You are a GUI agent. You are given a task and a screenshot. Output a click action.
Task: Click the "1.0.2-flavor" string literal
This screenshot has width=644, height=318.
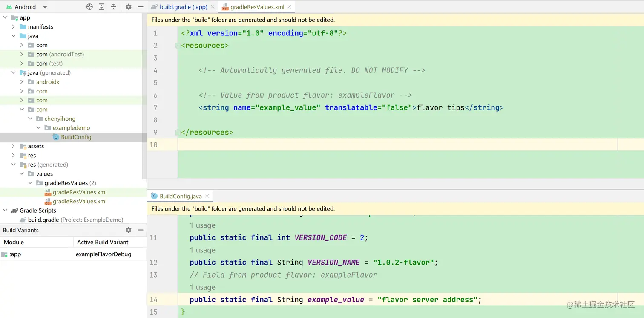click(x=403, y=262)
